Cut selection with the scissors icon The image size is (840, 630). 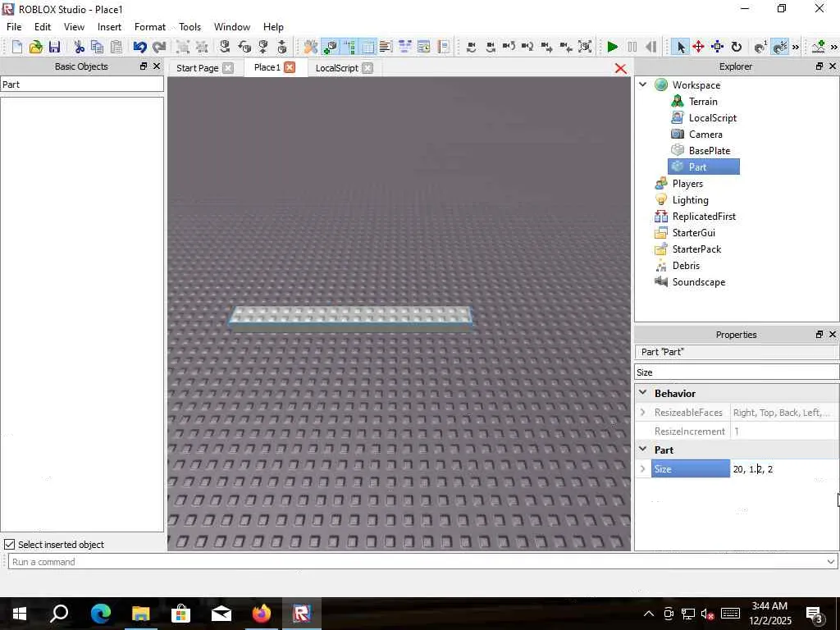click(80, 47)
